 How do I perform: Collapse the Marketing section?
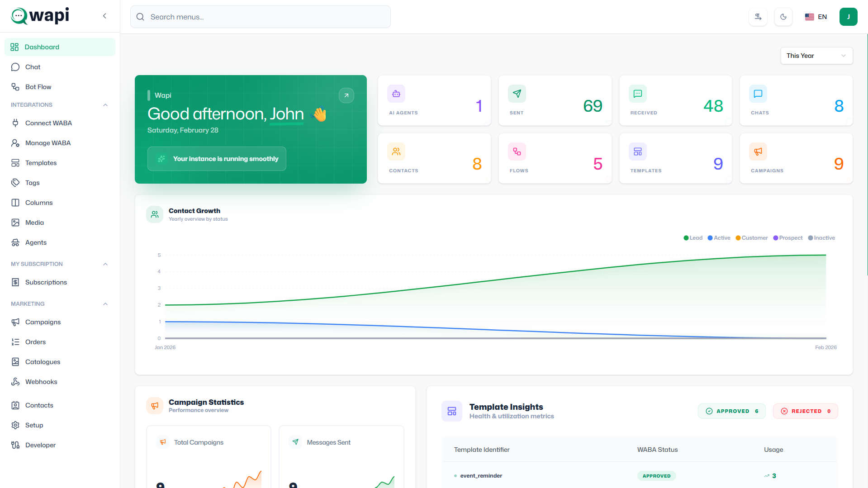click(x=105, y=304)
